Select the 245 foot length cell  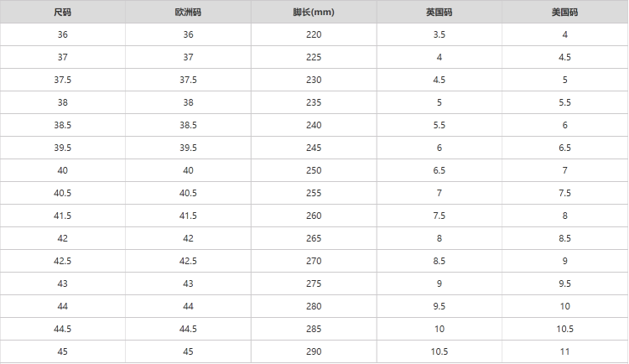(314, 148)
